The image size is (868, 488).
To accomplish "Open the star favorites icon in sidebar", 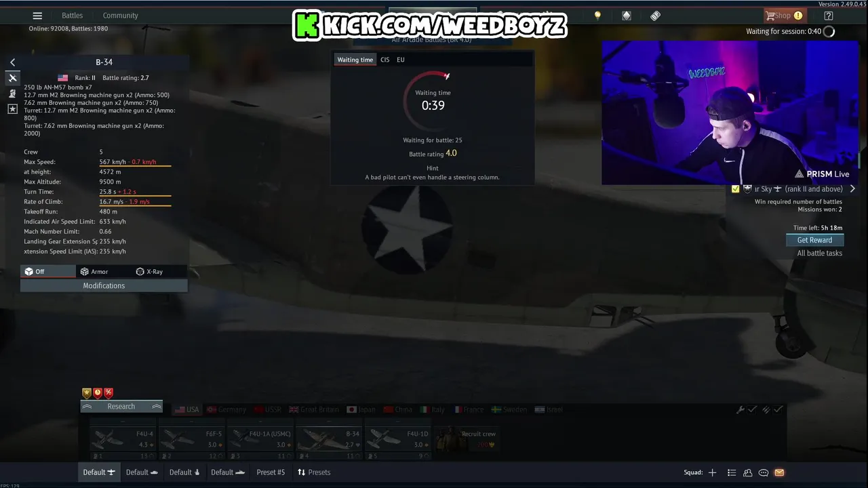I will (12, 108).
